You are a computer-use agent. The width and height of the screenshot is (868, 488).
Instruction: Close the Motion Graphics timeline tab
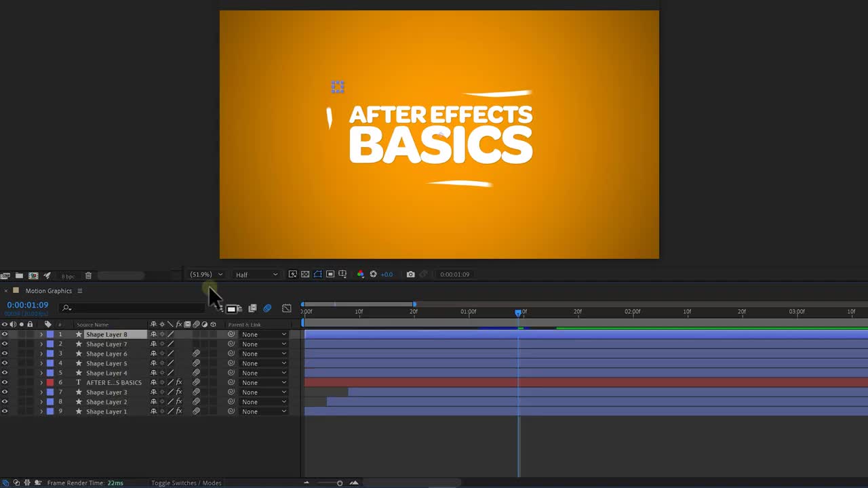click(x=6, y=291)
